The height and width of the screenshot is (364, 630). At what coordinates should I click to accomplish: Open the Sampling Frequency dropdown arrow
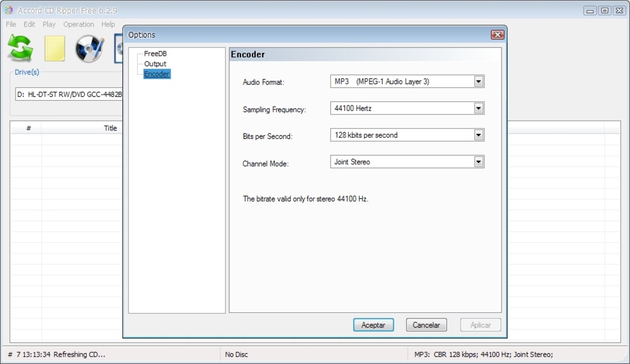[478, 109]
